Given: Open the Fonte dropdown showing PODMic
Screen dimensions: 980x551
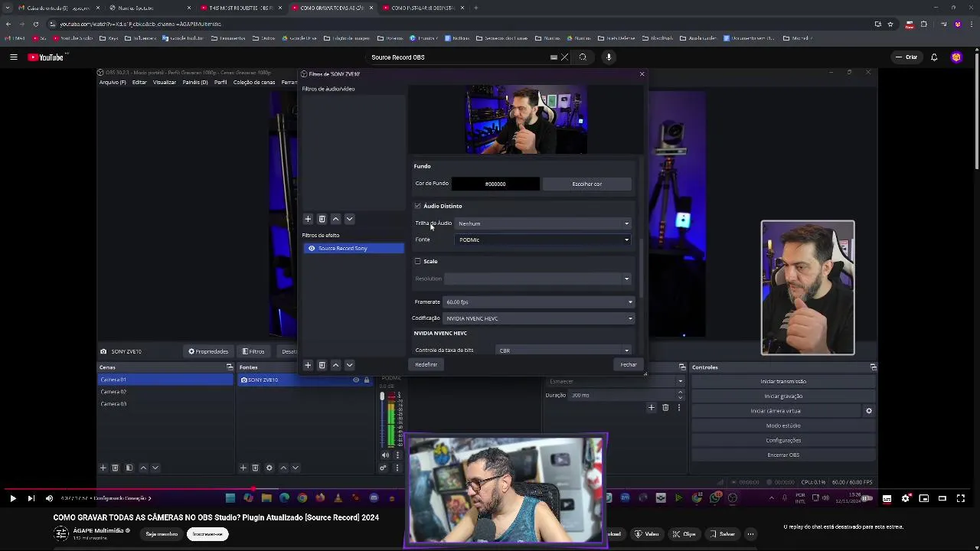Looking at the screenshot, I should pos(543,240).
